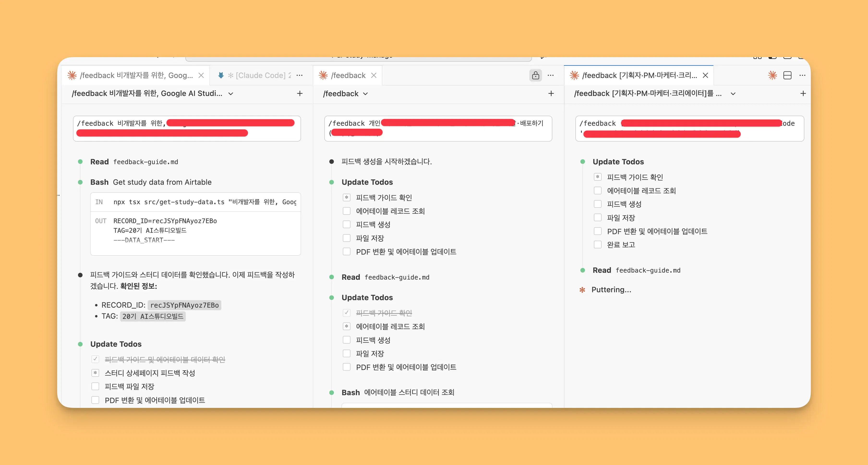
Task: Click the '20기 AI스튜디오빌드' TAG code chip
Action: tap(153, 316)
